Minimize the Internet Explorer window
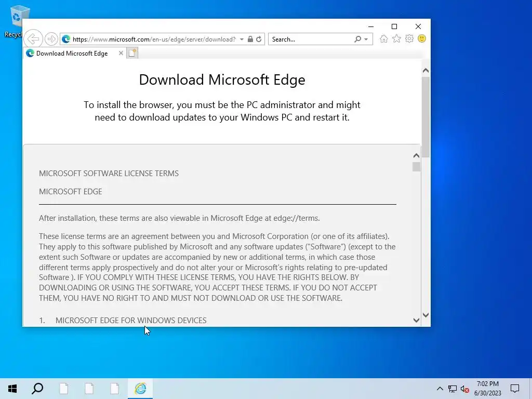 [371, 26]
